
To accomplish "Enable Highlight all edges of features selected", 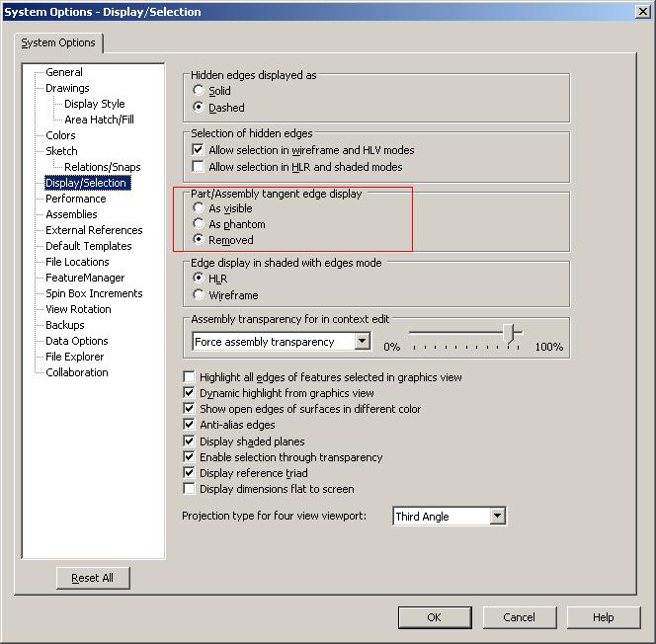I will pyautogui.click(x=189, y=376).
